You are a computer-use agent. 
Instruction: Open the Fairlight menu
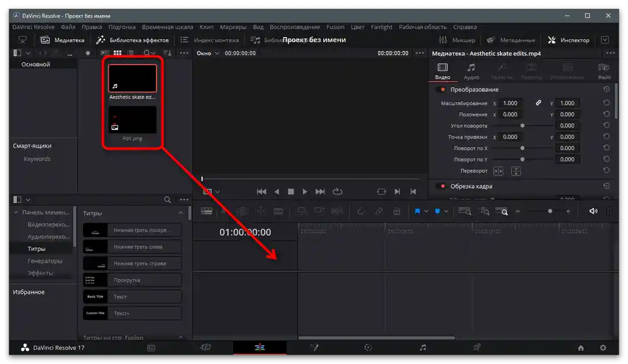(x=382, y=27)
